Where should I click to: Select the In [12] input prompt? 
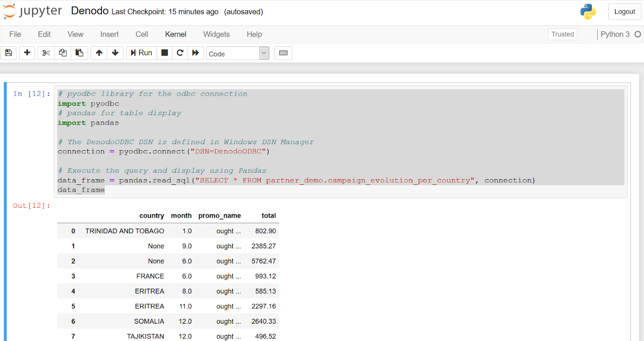coord(32,94)
